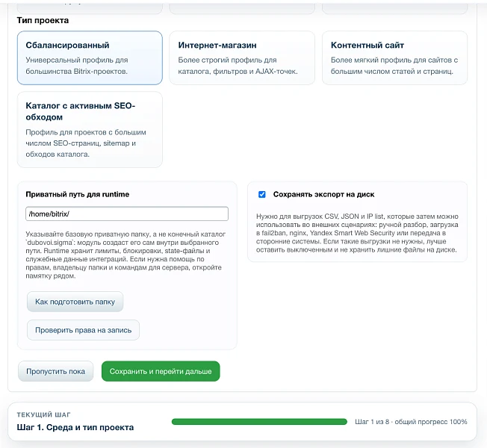Click the runtime hint mentioning dubovoi.sigma

[125, 255]
